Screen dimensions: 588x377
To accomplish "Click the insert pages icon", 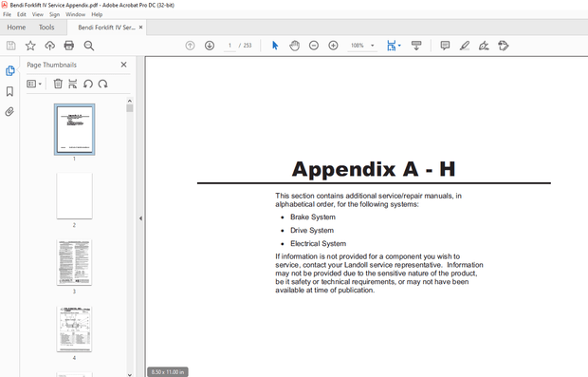I will tap(73, 84).
